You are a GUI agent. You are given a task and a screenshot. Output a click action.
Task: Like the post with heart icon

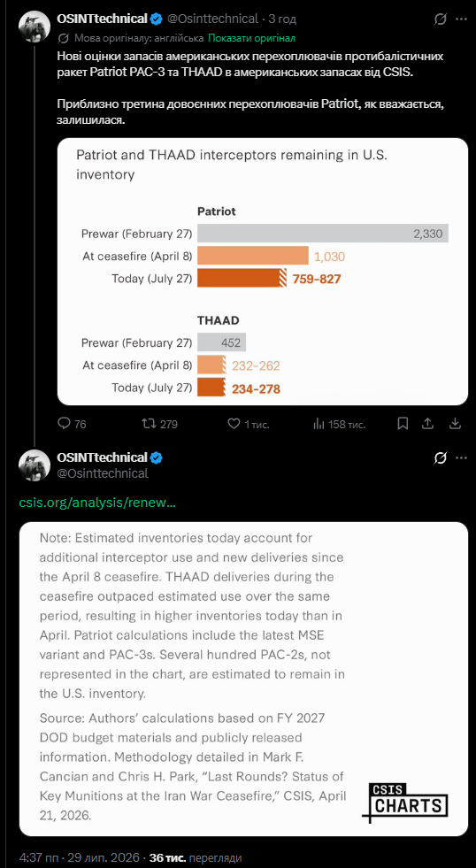234,424
